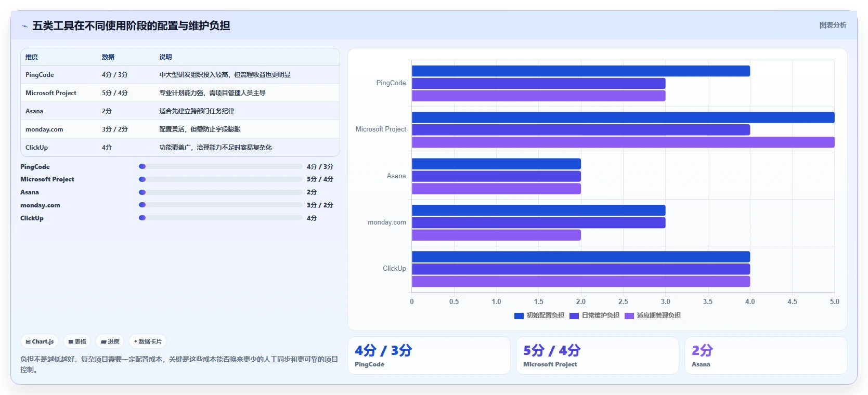Click the small icon before the card title
The width and height of the screenshot is (868, 395).
[24, 26]
